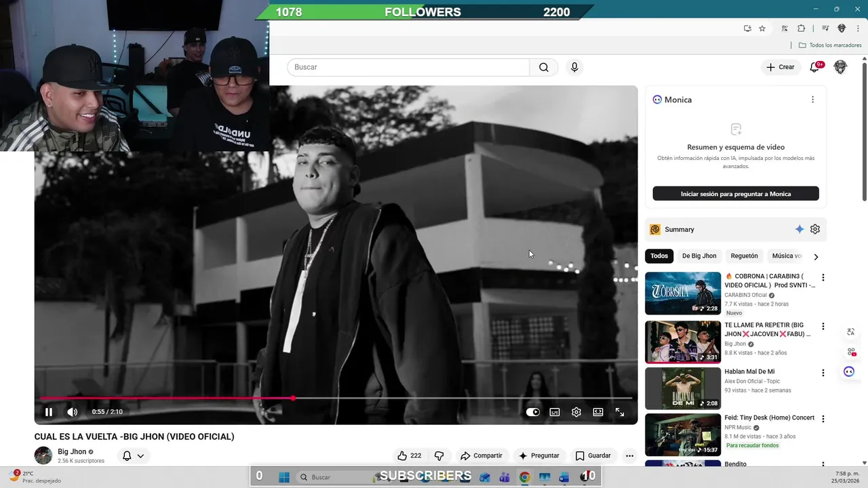Focus the Buscar search field on YouTube
This screenshot has height=488, width=868.
click(x=408, y=67)
